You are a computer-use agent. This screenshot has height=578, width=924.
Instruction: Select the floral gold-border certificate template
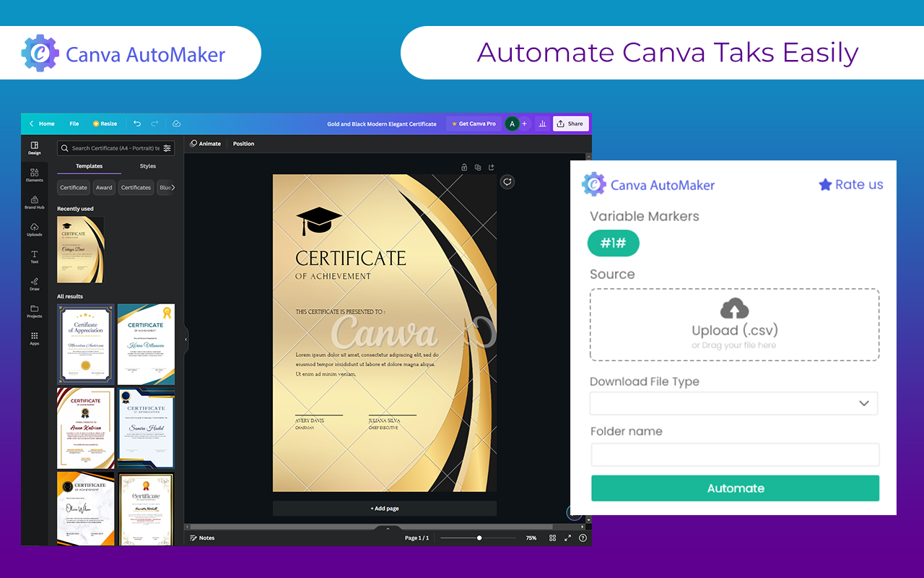[146, 509]
